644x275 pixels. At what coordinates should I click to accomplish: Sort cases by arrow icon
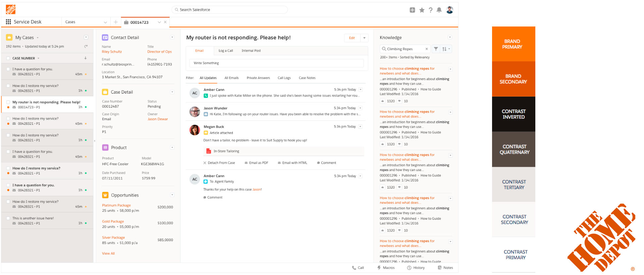pos(86,58)
